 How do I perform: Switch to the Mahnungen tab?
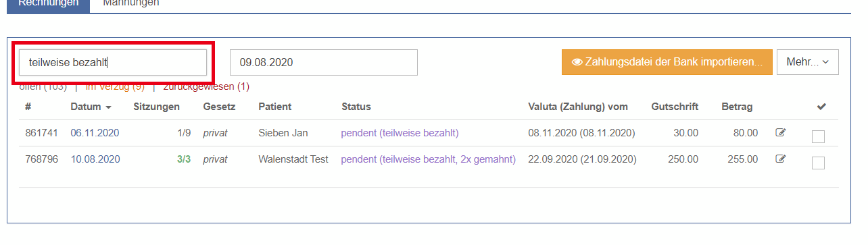pyautogui.click(x=131, y=3)
